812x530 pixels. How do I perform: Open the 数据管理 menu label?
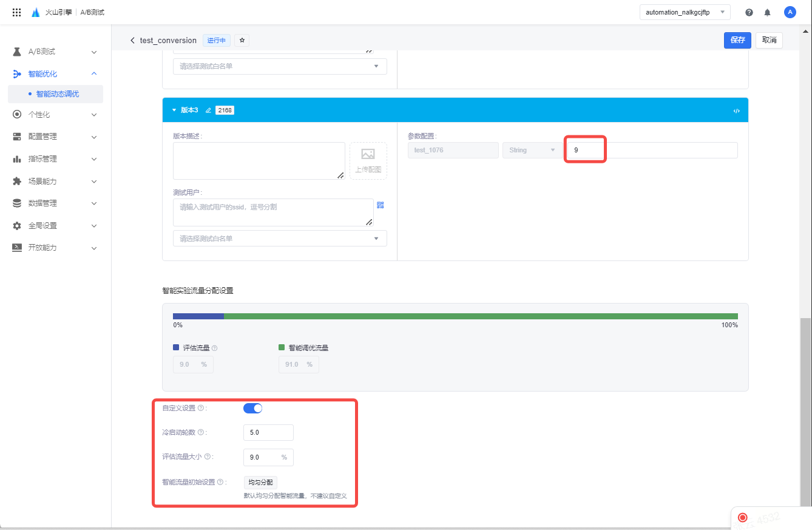[x=42, y=203]
